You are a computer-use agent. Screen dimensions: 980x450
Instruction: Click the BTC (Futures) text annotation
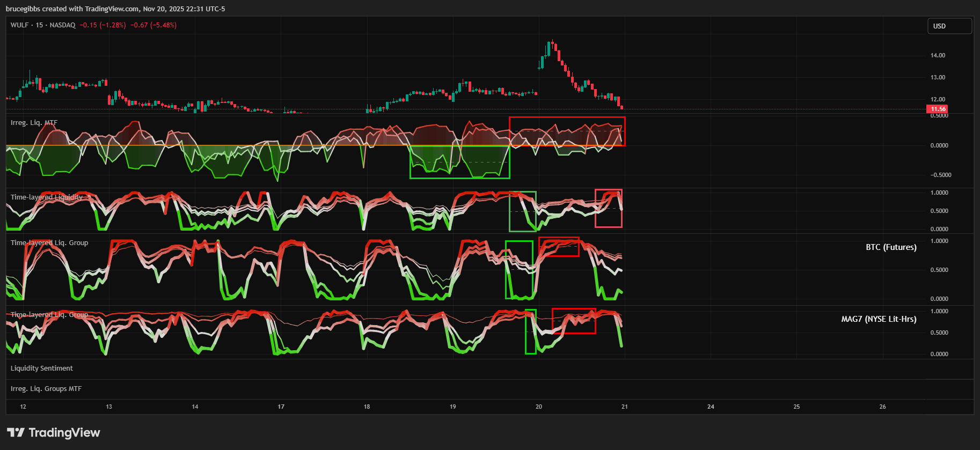pos(891,247)
